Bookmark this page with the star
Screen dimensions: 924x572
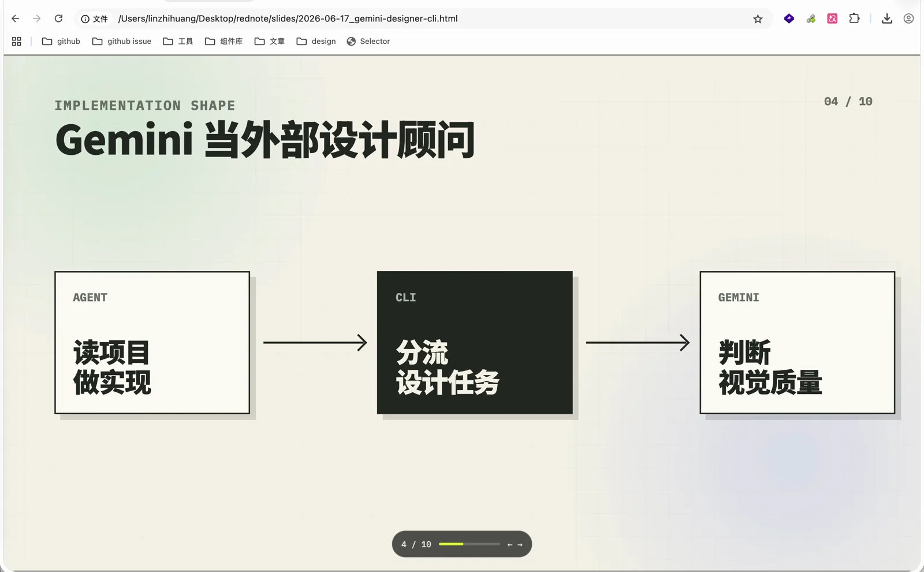[758, 19]
